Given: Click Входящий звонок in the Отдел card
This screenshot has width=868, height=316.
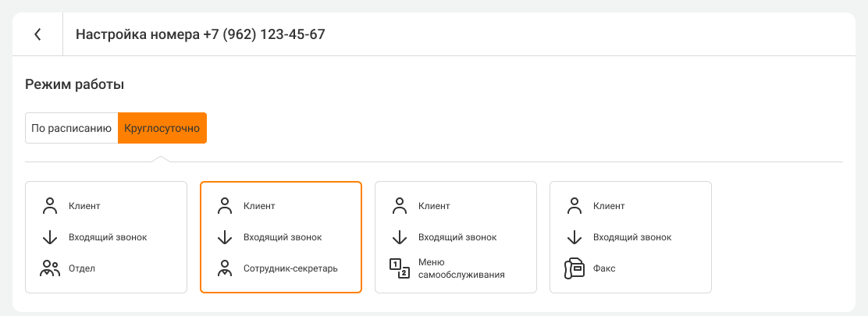Looking at the screenshot, I should 108,237.
